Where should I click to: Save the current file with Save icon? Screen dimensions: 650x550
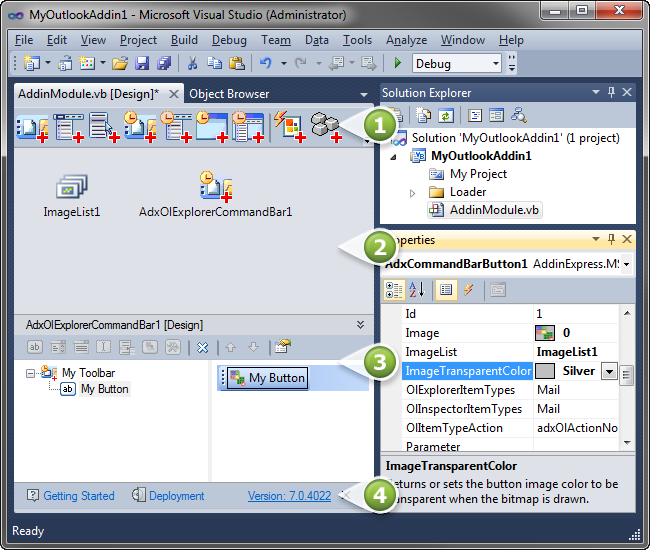[142, 63]
